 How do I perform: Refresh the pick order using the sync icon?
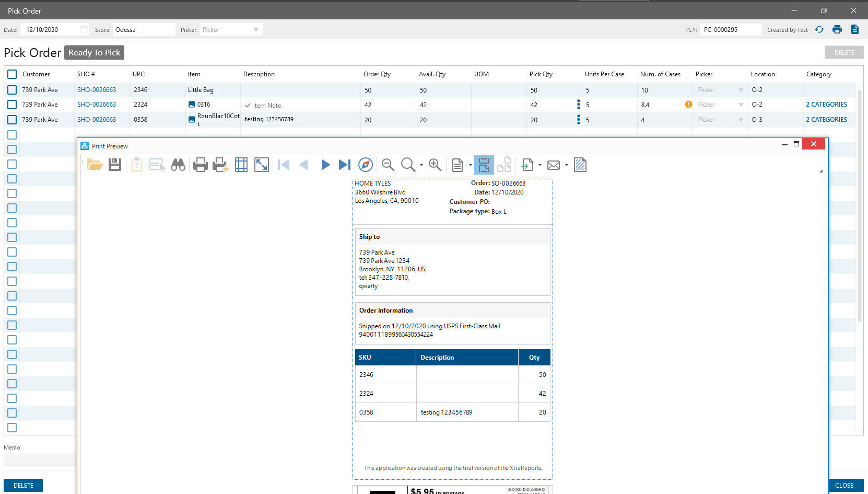pos(819,30)
